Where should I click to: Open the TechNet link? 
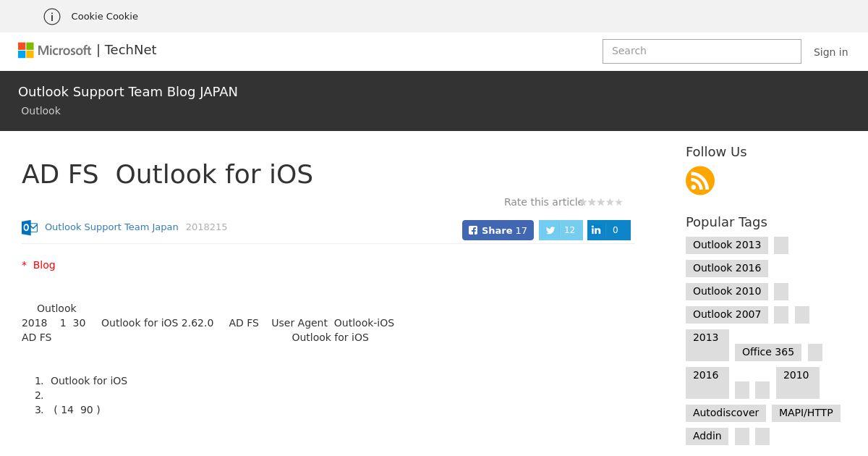(x=130, y=50)
